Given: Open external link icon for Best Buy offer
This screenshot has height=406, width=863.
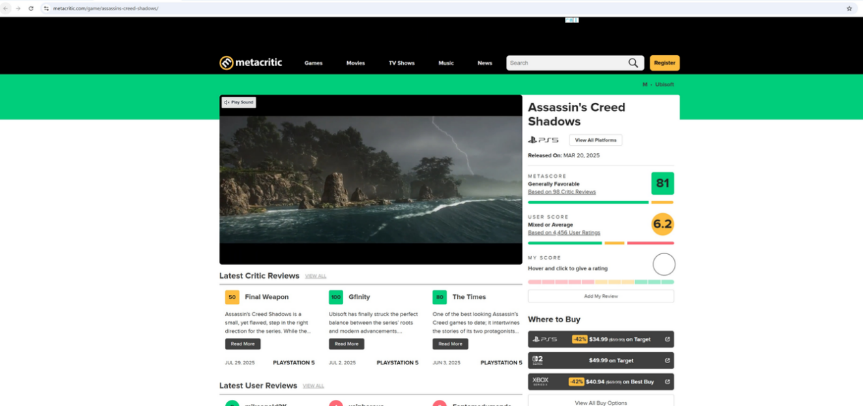Looking at the screenshot, I should tap(667, 382).
